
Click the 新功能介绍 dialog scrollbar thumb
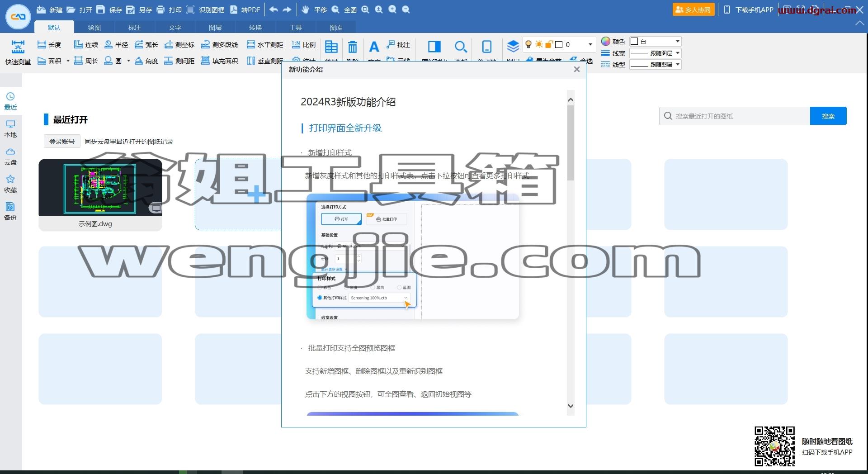[571, 142]
